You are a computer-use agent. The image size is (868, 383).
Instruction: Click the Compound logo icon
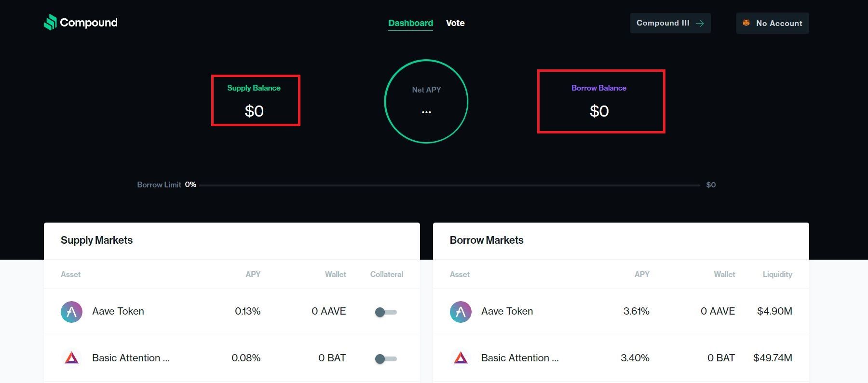[50, 22]
